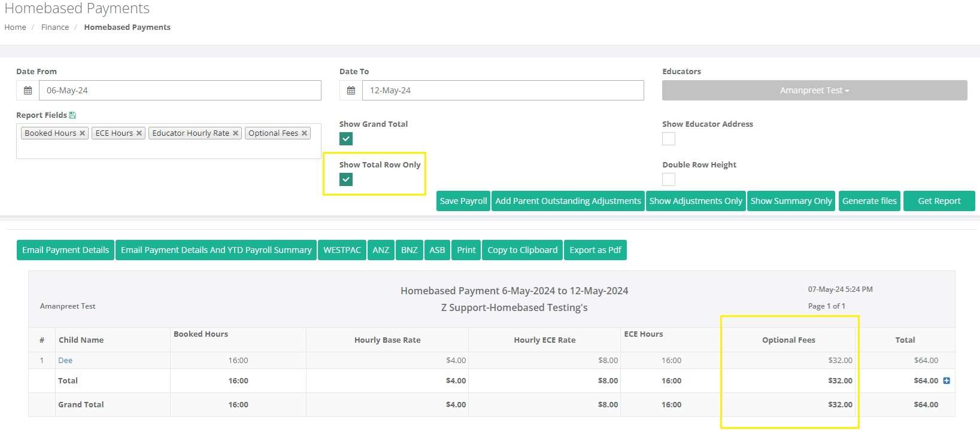Expand the Total row plus icon
This screenshot has height=442, width=980.
pos(946,380)
